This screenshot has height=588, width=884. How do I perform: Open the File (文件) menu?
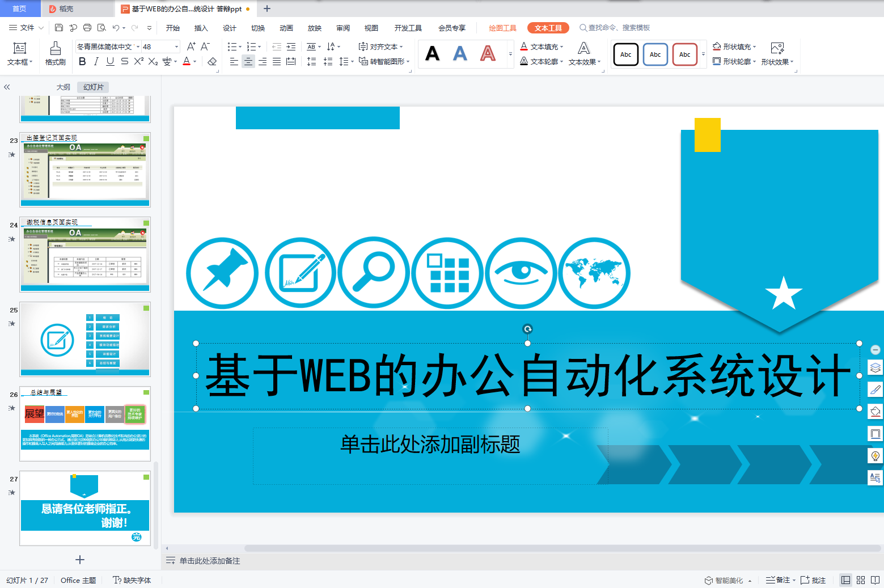tap(27, 28)
